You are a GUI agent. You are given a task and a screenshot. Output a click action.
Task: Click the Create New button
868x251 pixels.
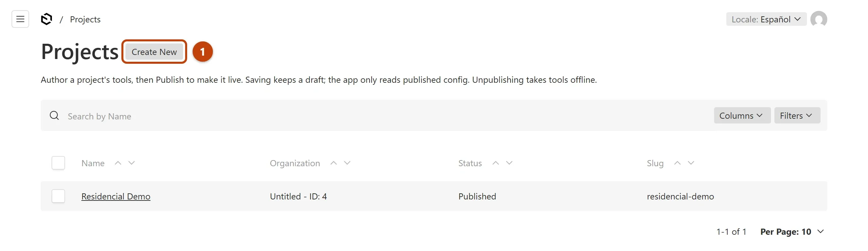(154, 52)
